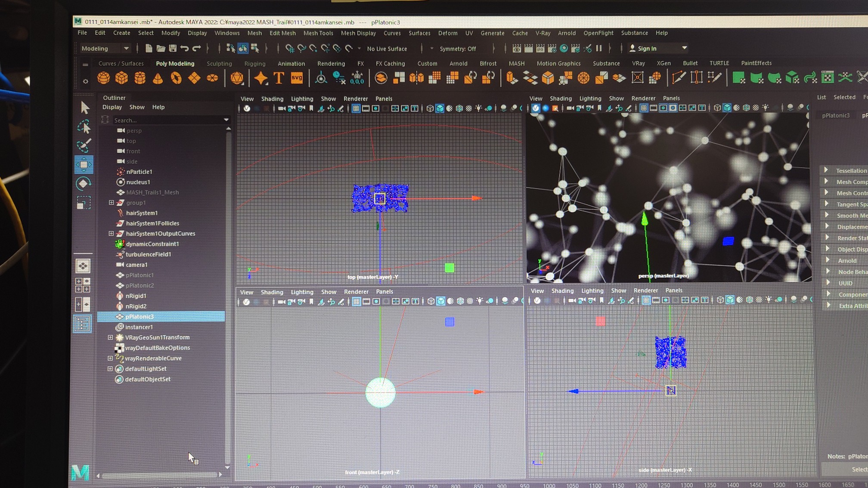
Task: Click the Open Scene folder icon
Action: click(161, 48)
